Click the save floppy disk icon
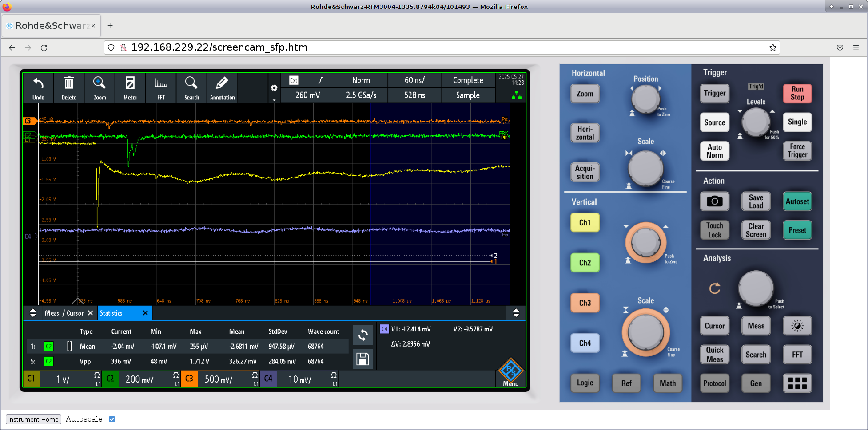Image resolution: width=868 pixels, height=430 pixels. tap(362, 359)
